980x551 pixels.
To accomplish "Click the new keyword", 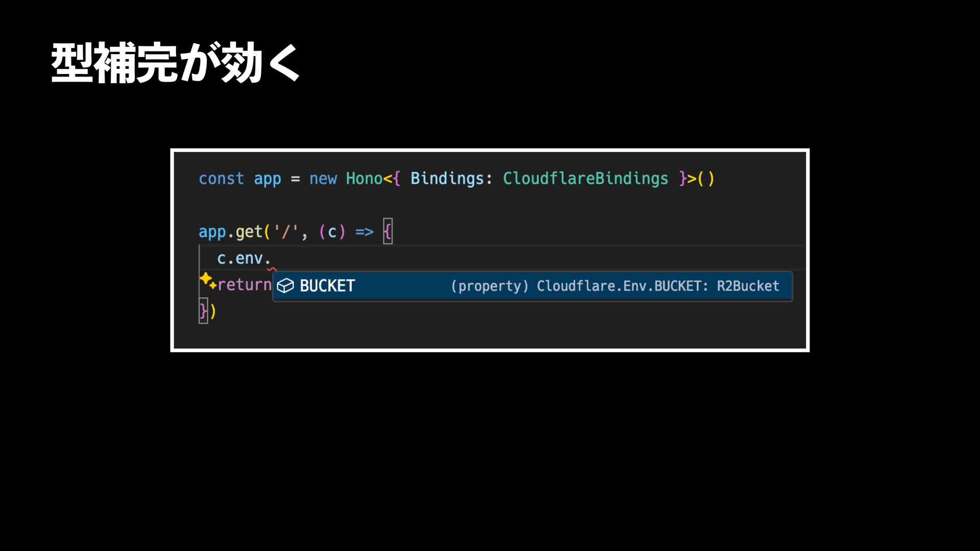I will (323, 179).
